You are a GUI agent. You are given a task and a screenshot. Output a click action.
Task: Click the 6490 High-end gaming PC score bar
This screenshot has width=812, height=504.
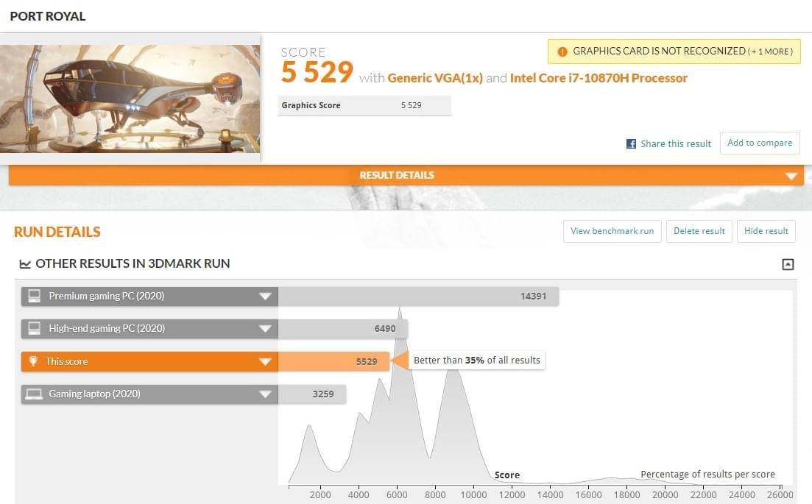343,329
